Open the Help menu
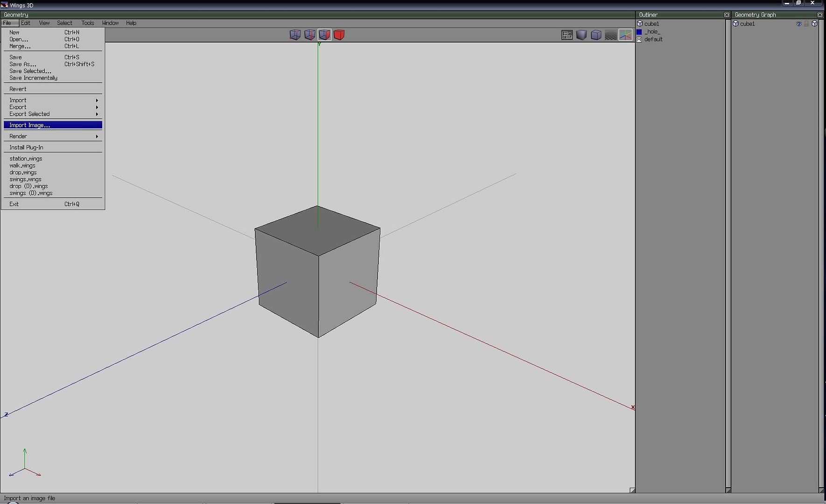The width and height of the screenshot is (826, 504). click(x=131, y=23)
